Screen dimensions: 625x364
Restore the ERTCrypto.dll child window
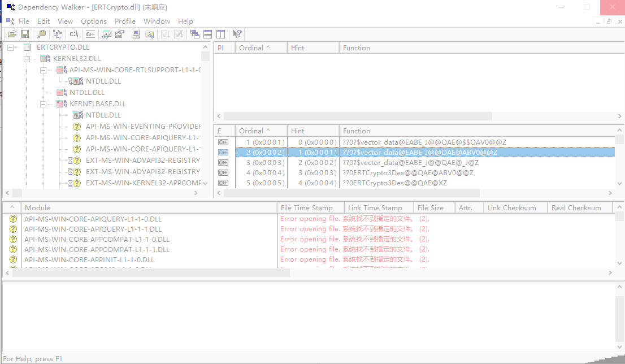609,22
